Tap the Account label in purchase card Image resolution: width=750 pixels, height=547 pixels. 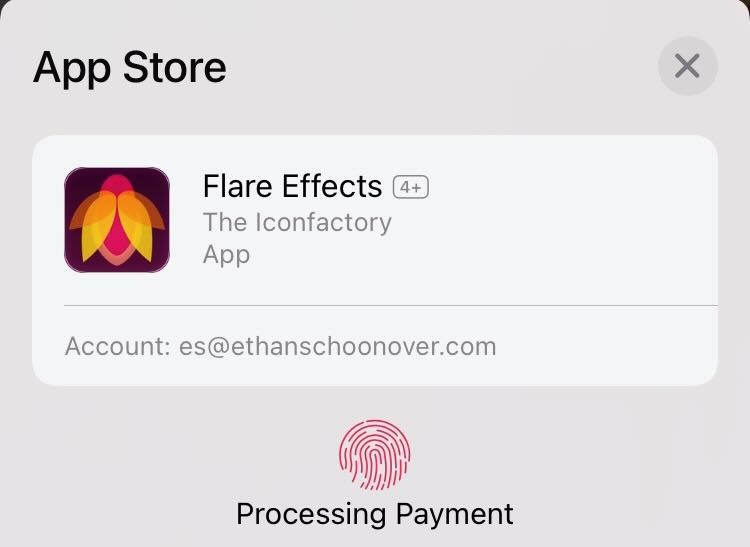click(x=118, y=346)
